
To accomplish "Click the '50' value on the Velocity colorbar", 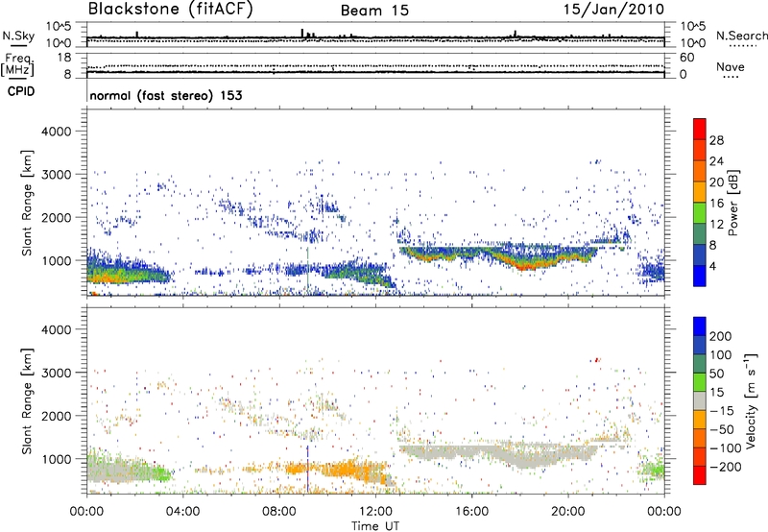I will pos(717,374).
